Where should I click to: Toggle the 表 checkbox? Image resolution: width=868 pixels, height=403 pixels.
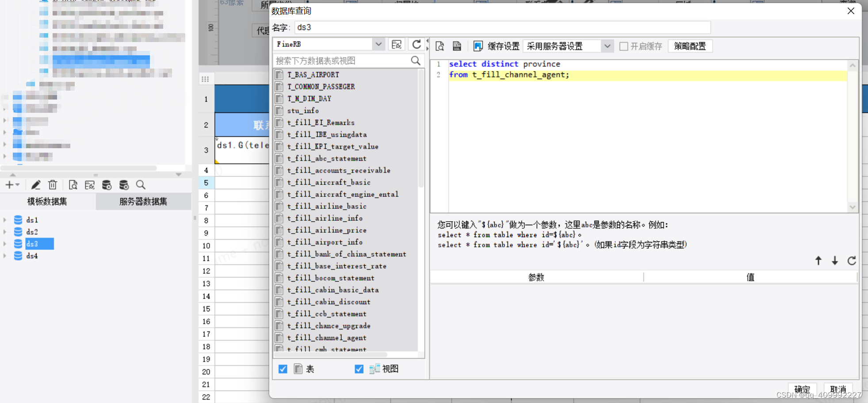coord(283,369)
